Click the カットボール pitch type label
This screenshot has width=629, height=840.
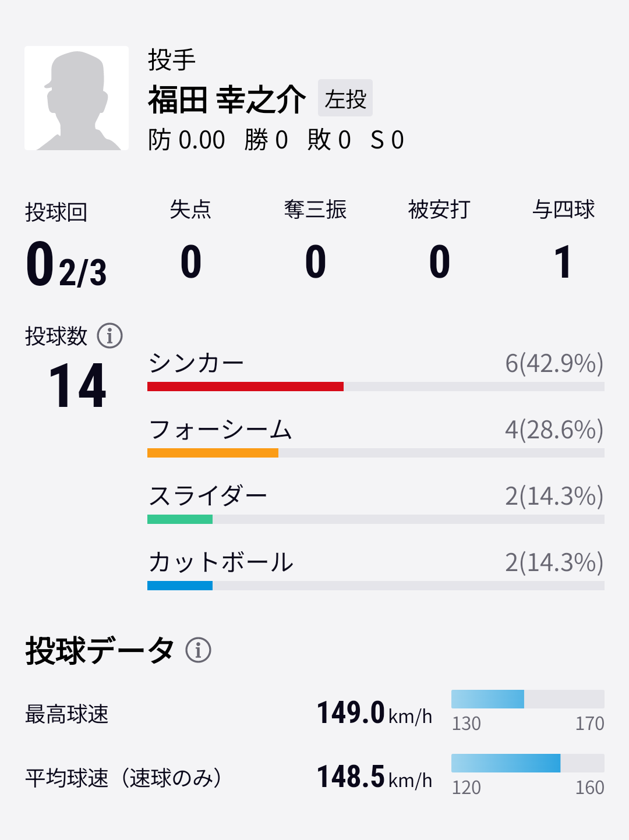click(221, 562)
